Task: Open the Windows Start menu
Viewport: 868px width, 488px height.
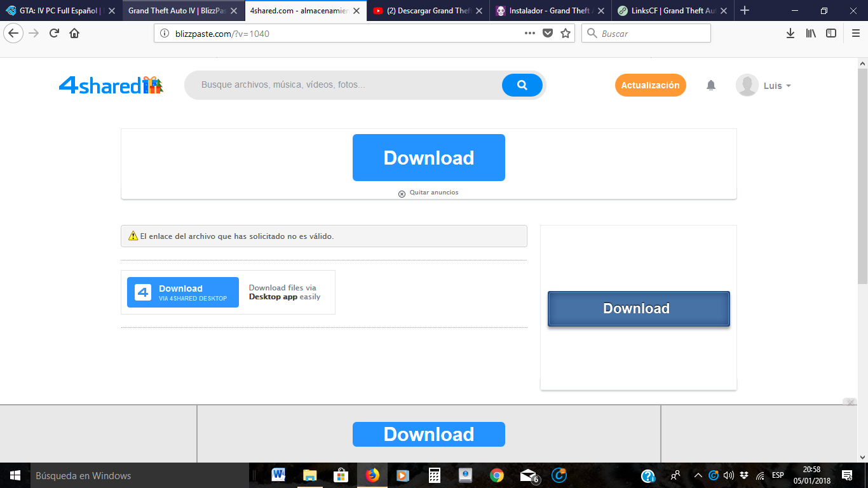Action: pyautogui.click(x=15, y=475)
